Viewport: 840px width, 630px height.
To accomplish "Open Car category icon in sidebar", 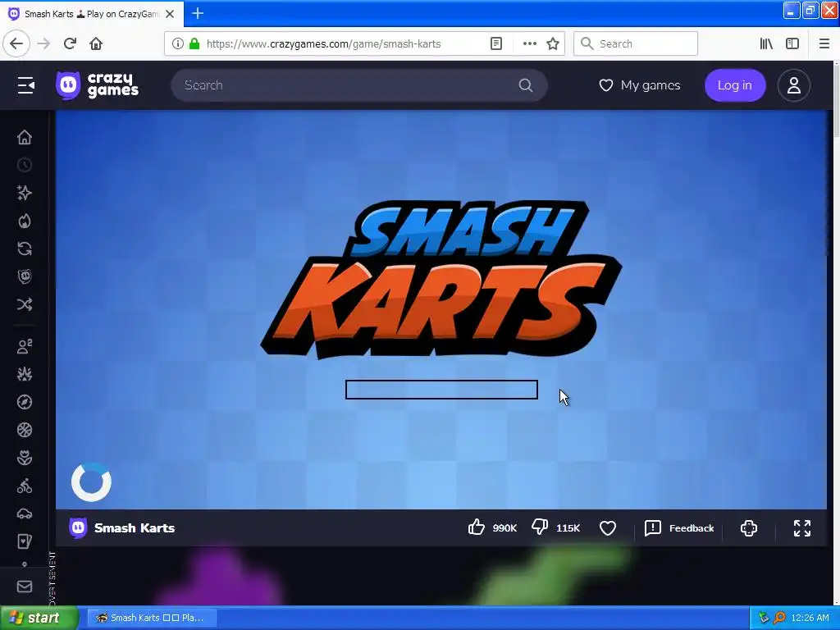I will [x=25, y=514].
